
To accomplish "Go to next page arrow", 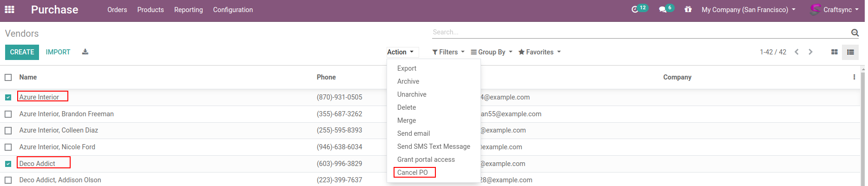I will point(811,52).
